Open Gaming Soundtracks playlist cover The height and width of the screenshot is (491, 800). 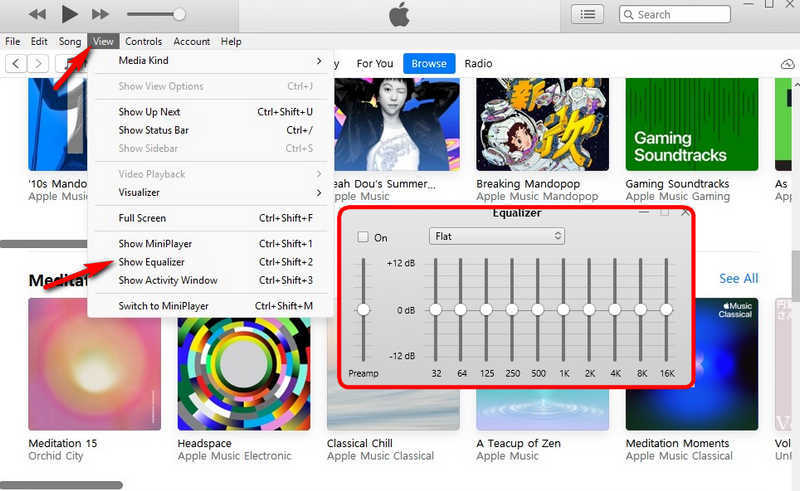tap(692, 124)
